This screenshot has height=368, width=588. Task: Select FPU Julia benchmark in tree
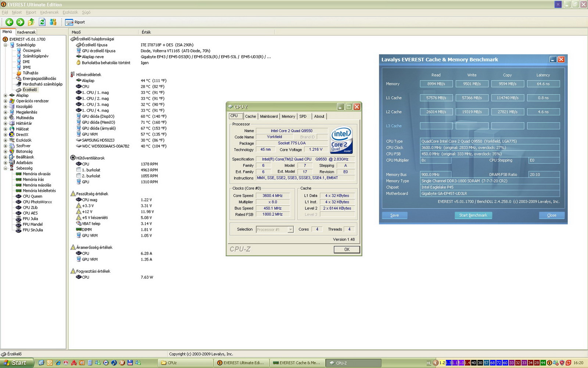tap(30, 219)
